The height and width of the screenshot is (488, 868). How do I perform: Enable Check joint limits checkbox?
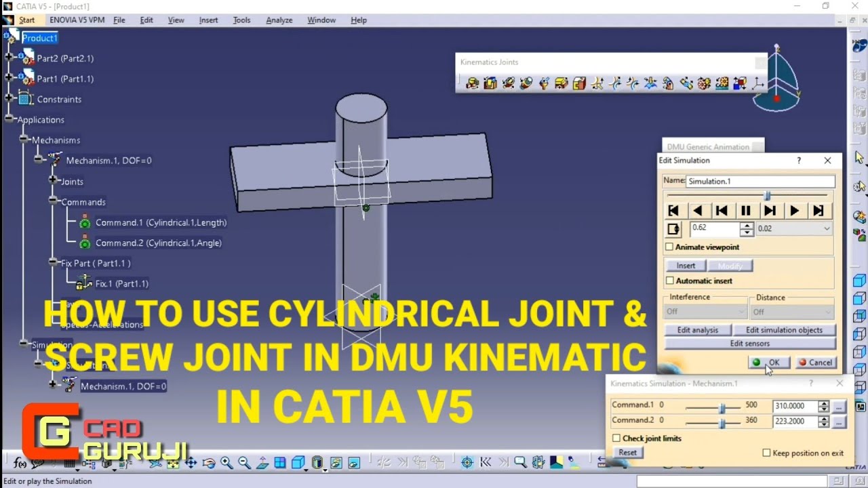pyautogui.click(x=616, y=439)
